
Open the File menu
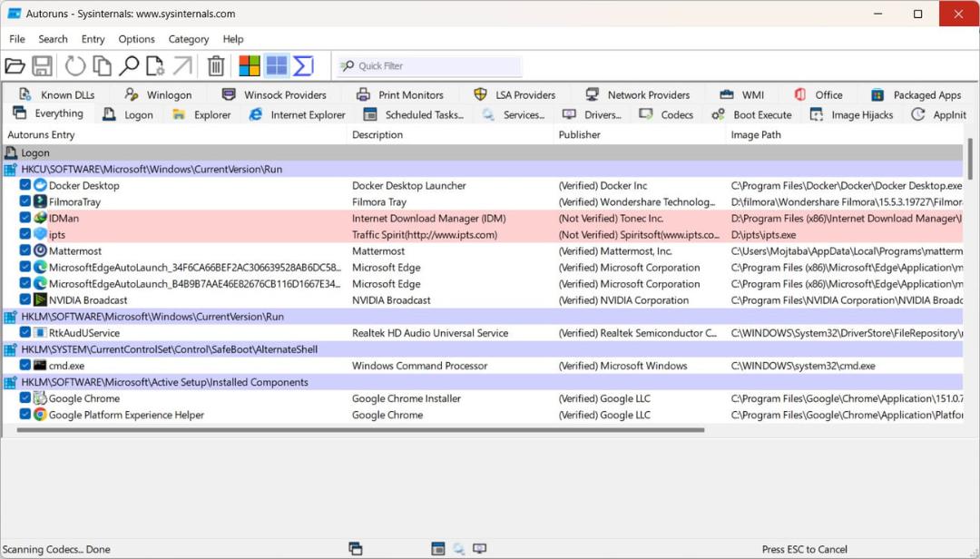17,39
